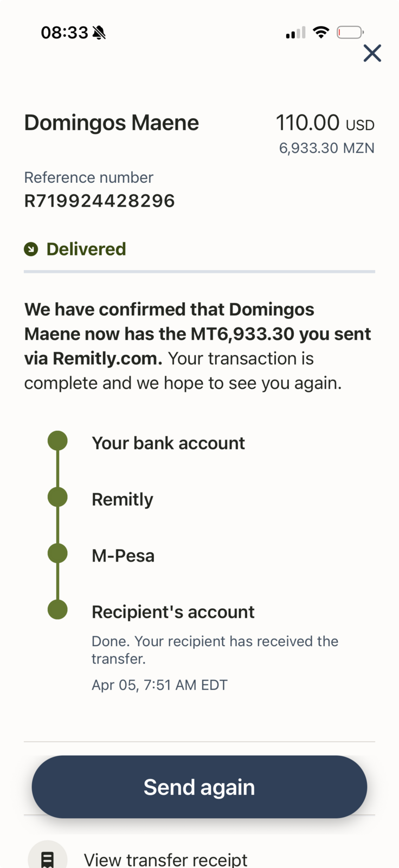The width and height of the screenshot is (399, 868).
Task: Tap the 110.00 USD amount
Action: coord(324,123)
